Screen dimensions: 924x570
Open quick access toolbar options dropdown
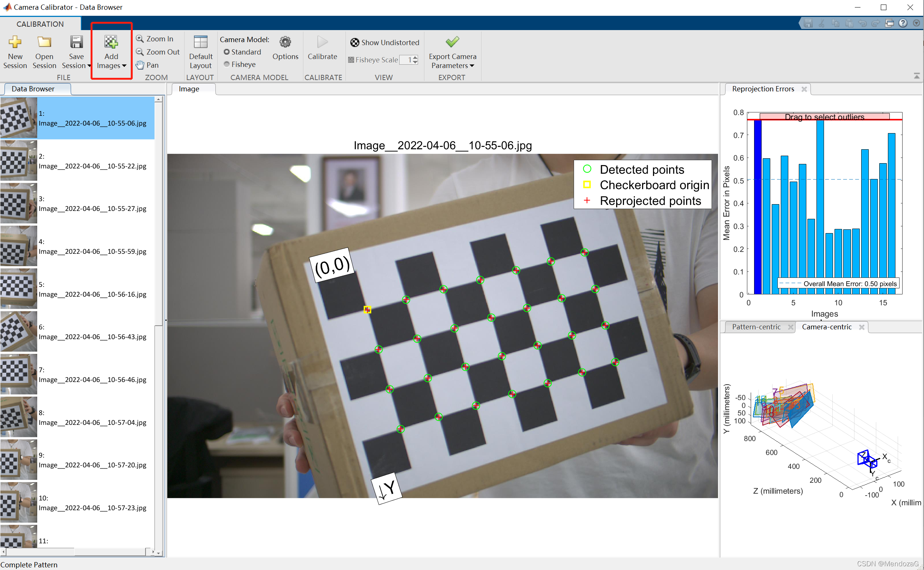click(x=916, y=23)
